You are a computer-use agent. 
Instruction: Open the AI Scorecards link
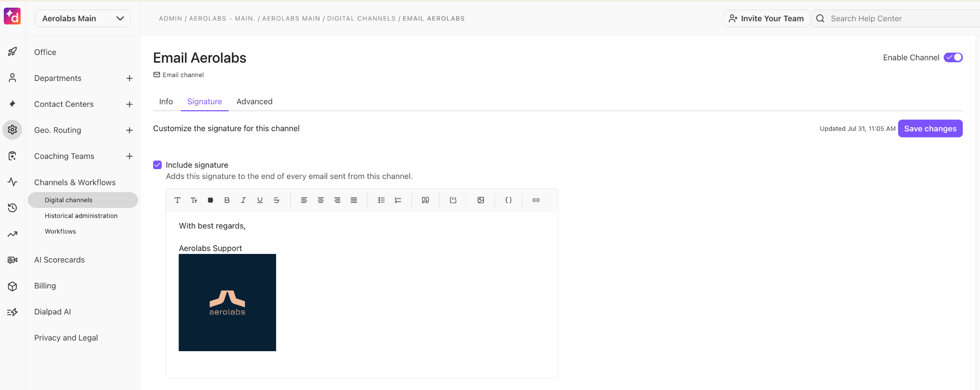(x=59, y=260)
